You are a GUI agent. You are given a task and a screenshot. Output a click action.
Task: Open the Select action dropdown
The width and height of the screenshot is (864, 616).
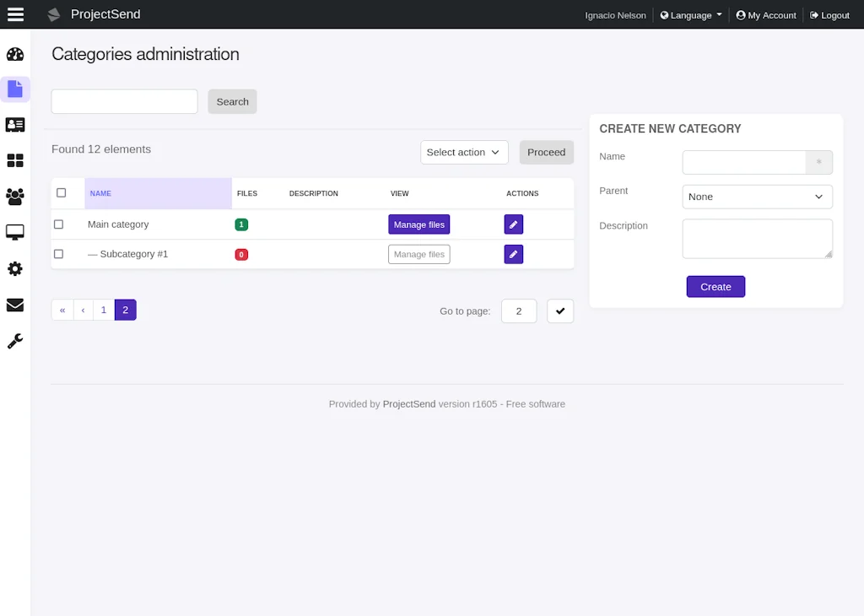pyautogui.click(x=464, y=152)
